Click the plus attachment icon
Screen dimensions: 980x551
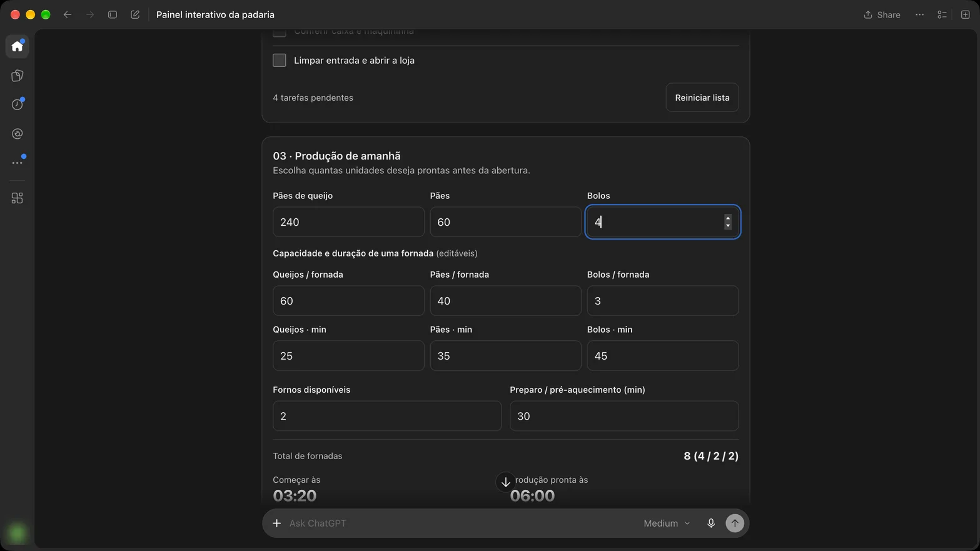tap(276, 523)
